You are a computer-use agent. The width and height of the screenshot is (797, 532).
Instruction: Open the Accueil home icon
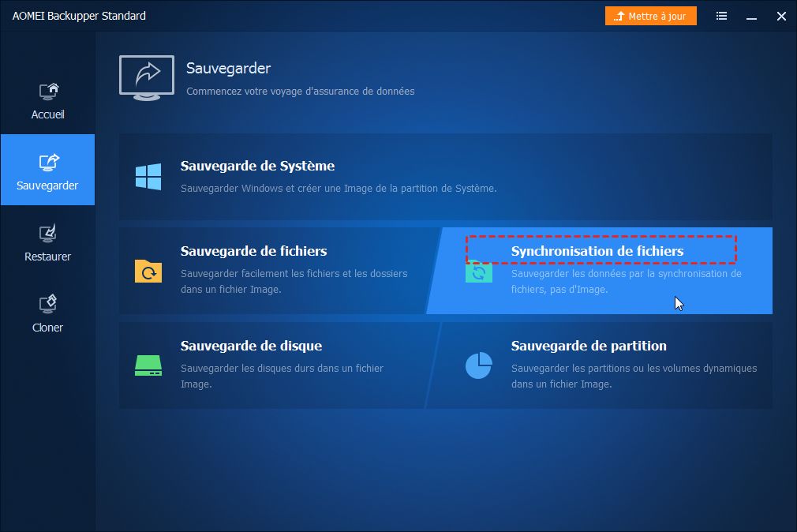tap(49, 91)
